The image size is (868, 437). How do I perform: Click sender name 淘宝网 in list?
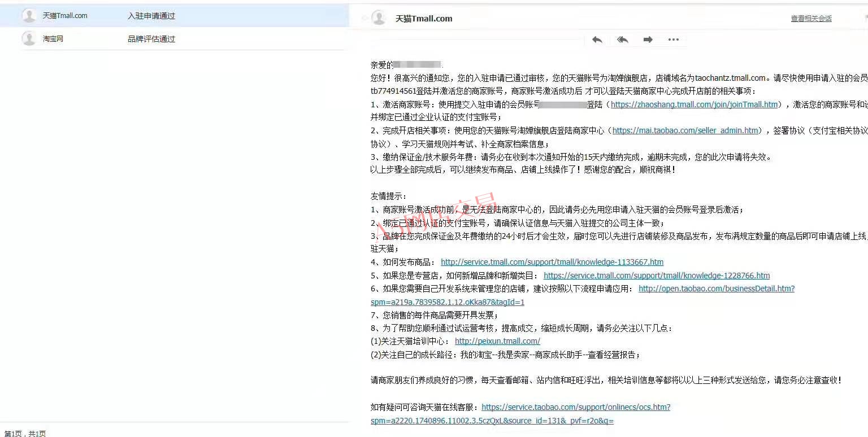(x=53, y=39)
